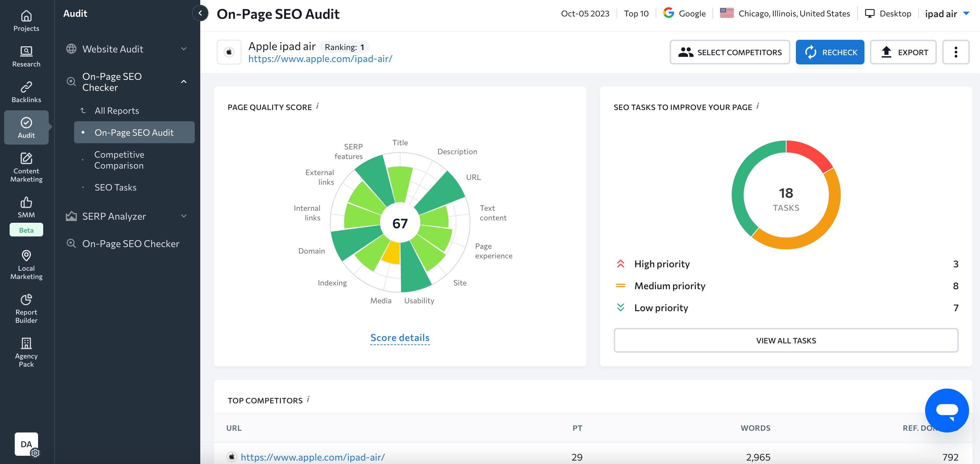Click the Desktop monitor icon
The height and width of the screenshot is (464, 980).
(870, 13)
